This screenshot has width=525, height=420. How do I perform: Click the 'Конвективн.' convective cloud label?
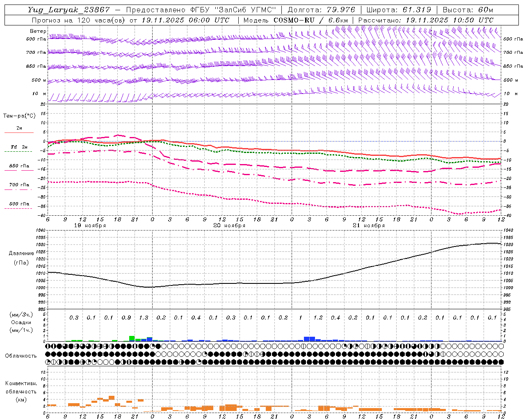tap(21, 383)
